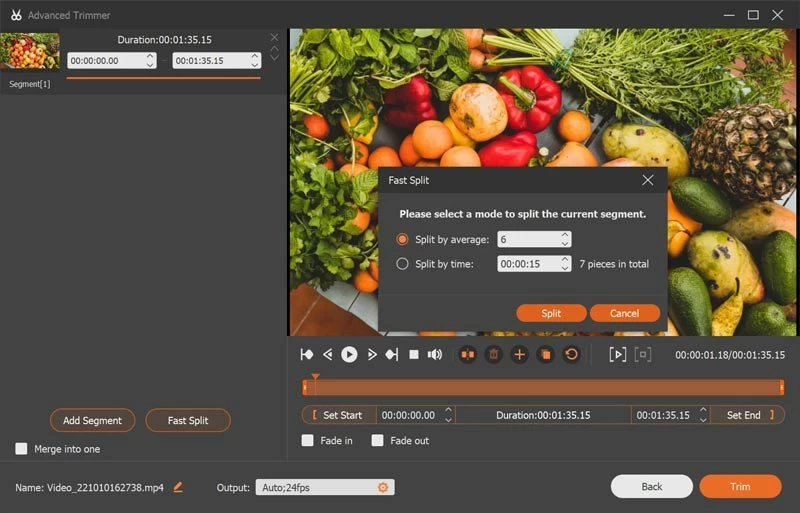Screen dimensions: 800x513
Task: Move Segment[1] up in the list
Action: click(274, 49)
